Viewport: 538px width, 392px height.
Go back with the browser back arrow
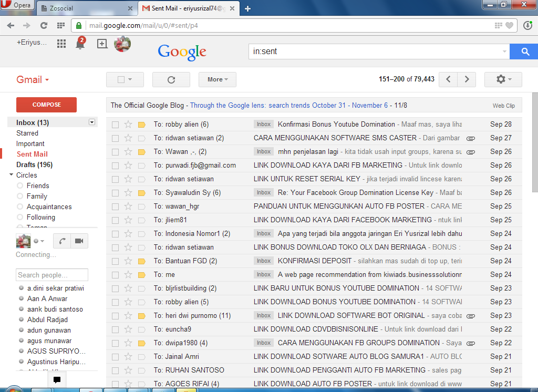coord(11,25)
